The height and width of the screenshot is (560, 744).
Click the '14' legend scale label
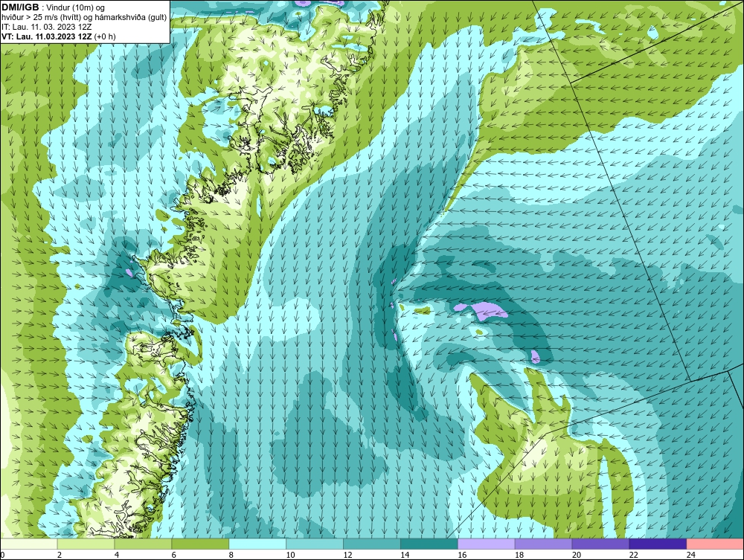point(405,555)
